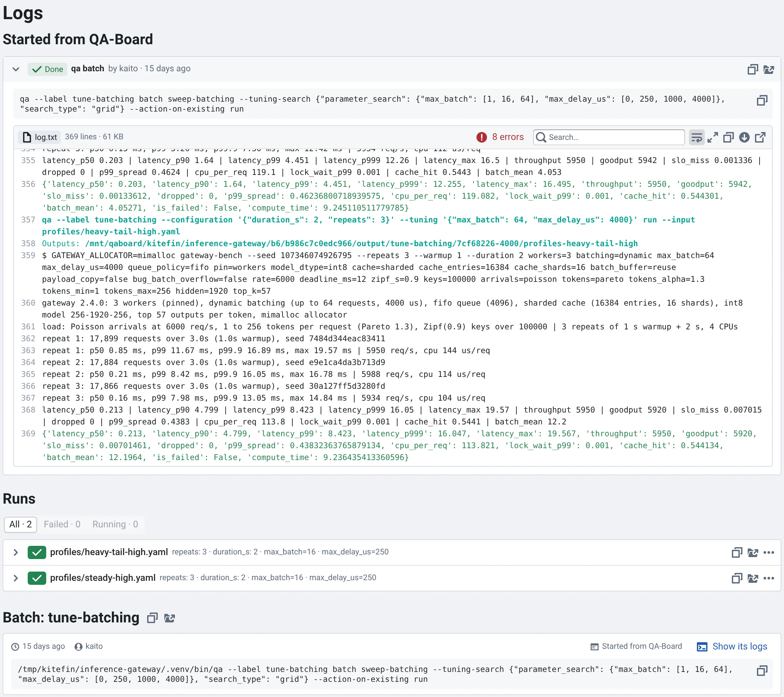This screenshot has height=697, width=784.
Task: Select the Failed · 0 runs tab
Action: [x=62, y=524]
